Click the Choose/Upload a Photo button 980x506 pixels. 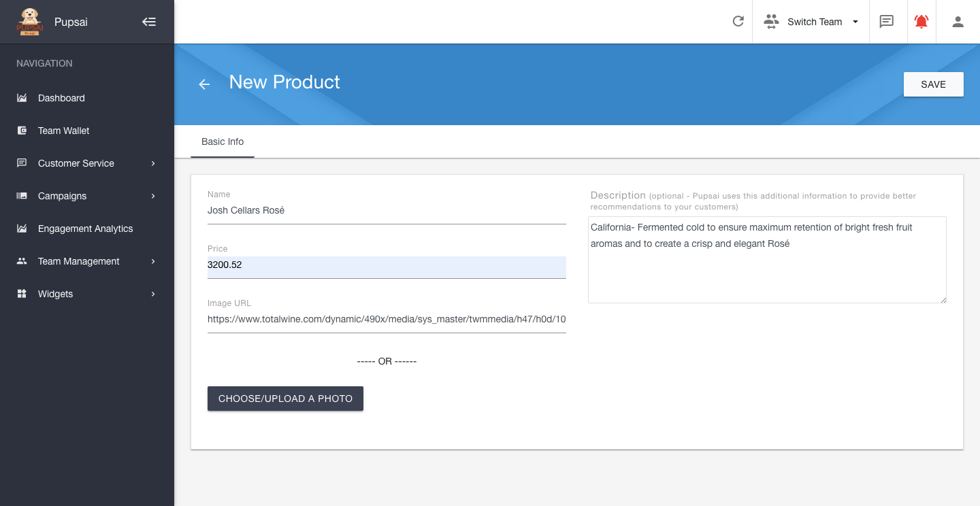coord(285,399)
